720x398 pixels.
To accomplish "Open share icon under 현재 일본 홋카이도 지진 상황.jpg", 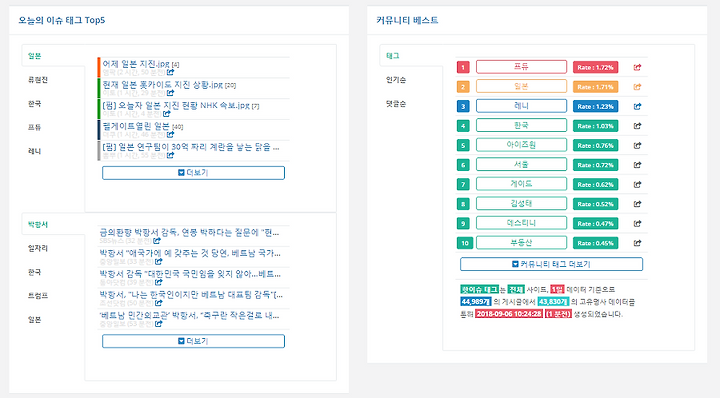I will pyautogui.click(x=170, y=93).
